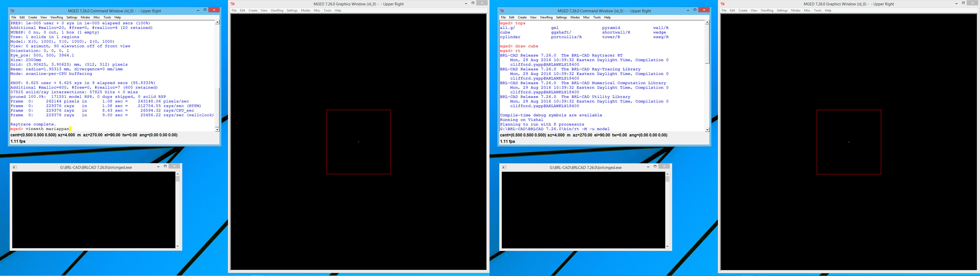This screenshot has height=276, width=980.
Task: Click scroll-down arrow in left mged.exe console
Action: coord(177,246)
